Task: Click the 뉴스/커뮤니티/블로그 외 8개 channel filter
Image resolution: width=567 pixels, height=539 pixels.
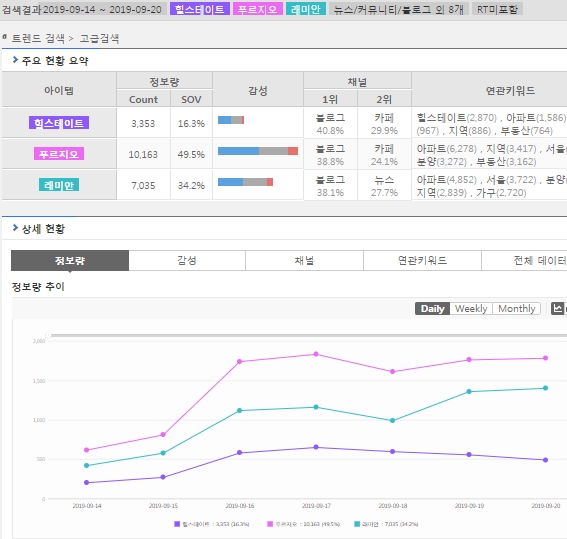Action: pyautogui.click(x=398, y=9)
